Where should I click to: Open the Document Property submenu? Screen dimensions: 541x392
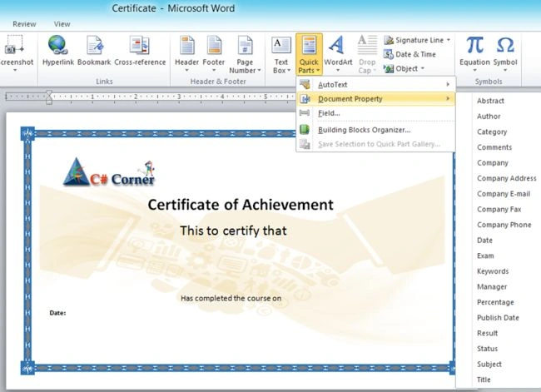375,99
